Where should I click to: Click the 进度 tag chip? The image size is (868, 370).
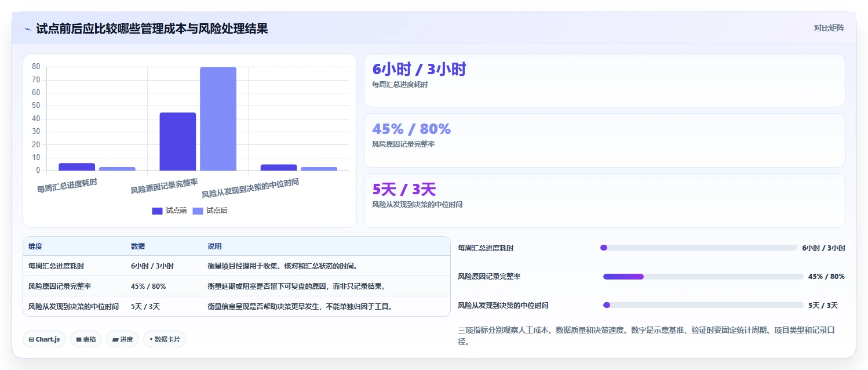tap(122, 339)
